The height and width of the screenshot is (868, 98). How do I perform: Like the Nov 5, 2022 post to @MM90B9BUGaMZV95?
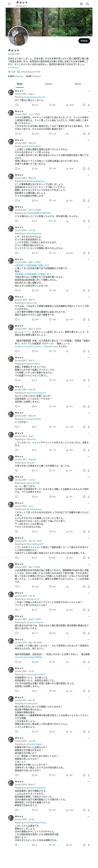(x=51, y=221)
